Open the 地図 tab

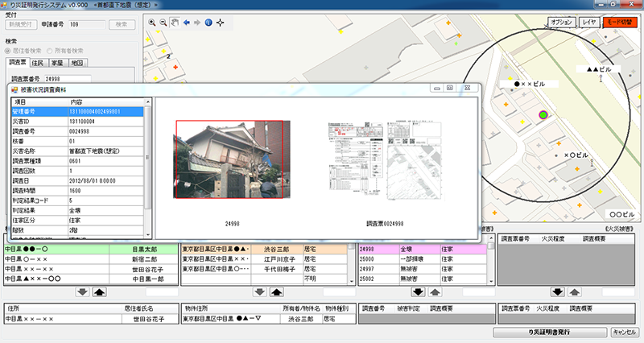pyautogui.click(x=76, y=63)
